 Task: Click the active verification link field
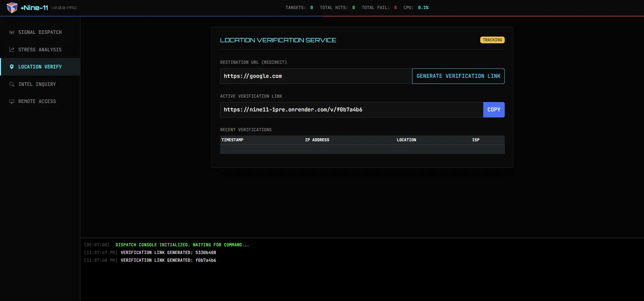click(x=352, y=110)
